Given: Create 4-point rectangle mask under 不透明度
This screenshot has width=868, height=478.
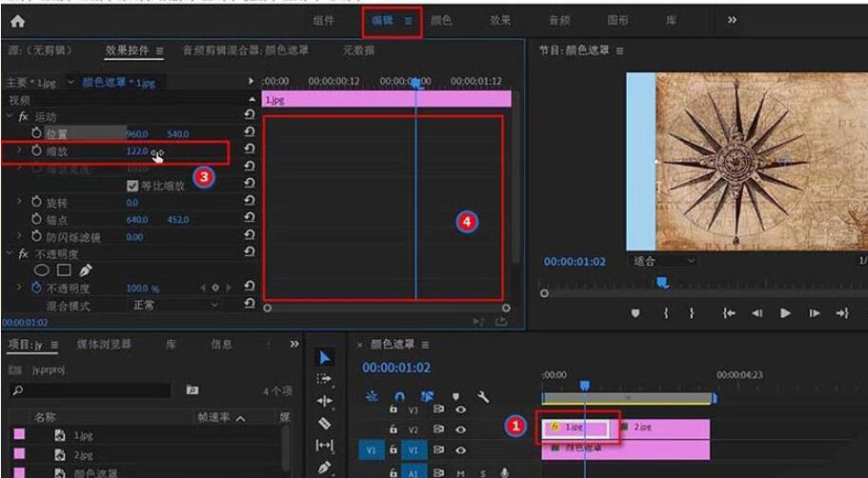Looking at the screenshot, I should click(64, 270).
